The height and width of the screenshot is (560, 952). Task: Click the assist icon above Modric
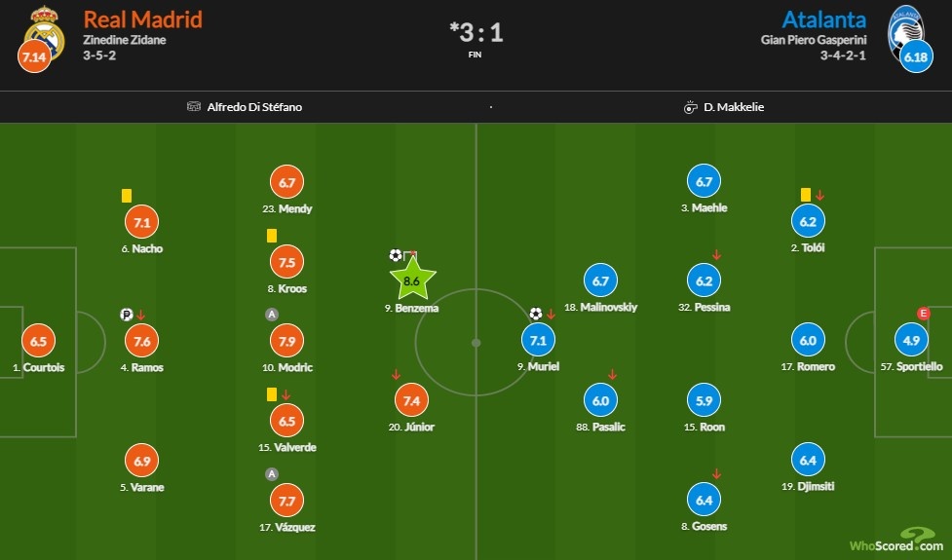click(x=272, y=315)
